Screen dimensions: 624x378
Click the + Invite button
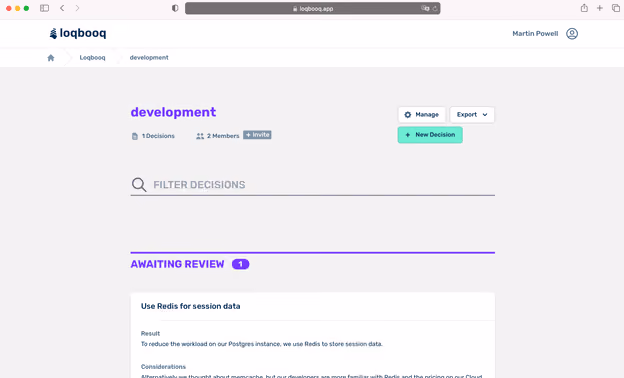(x=257, y=135)
